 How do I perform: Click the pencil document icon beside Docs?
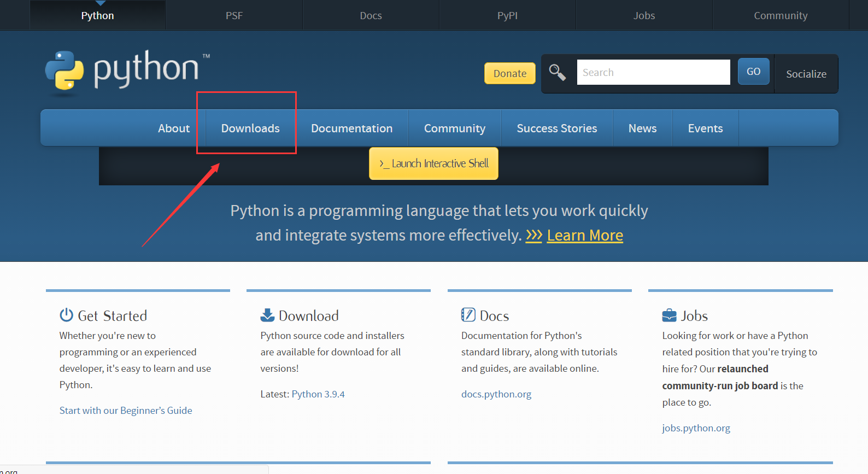(x=468, y=315)
